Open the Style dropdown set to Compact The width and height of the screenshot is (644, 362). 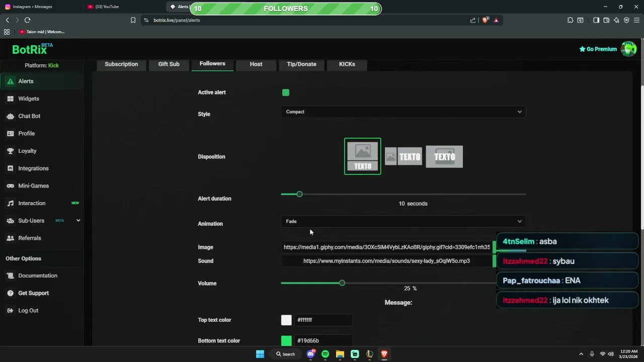pos(404,112)
